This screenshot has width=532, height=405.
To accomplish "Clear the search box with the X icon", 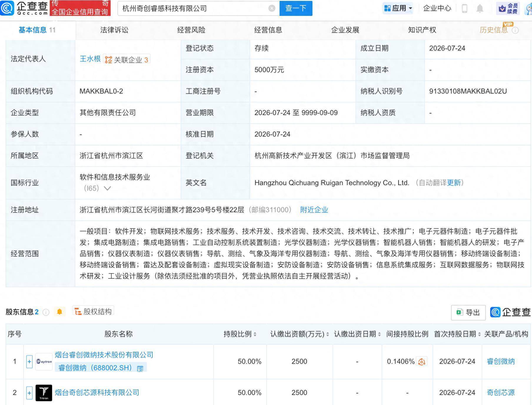I will click(x=272, y=8).
